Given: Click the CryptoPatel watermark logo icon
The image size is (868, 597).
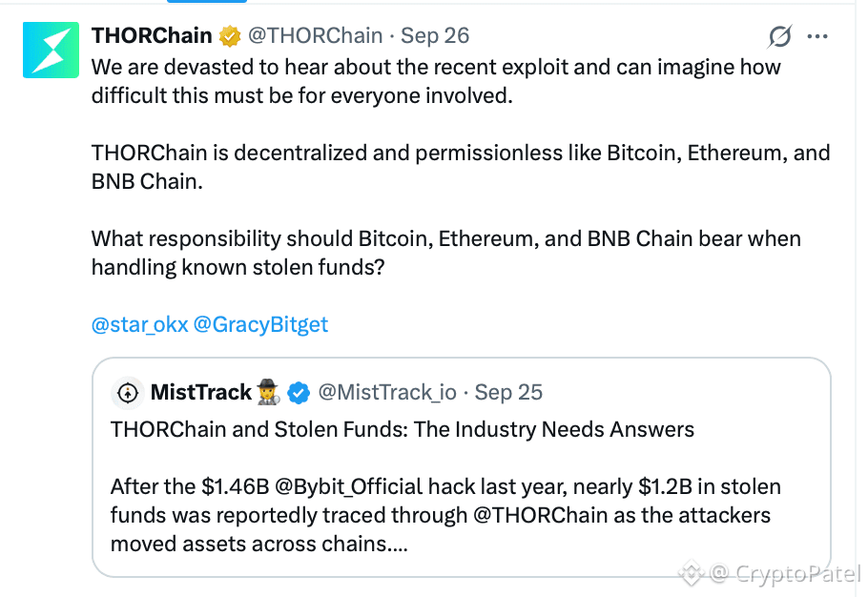Looking at the screenshot, I should click(x=691, y=572).
